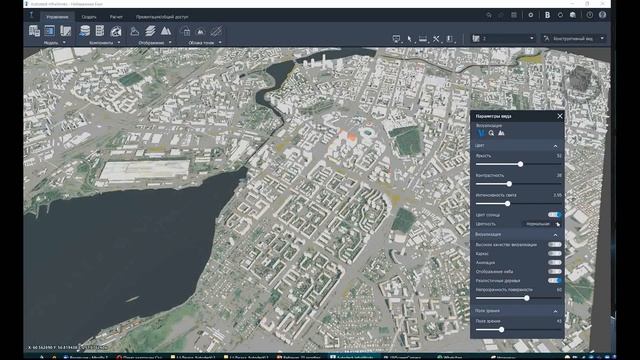Toggle the Цвет солнца switch
The width and height of the screenshot is (640, 360).
pos(555,215)
